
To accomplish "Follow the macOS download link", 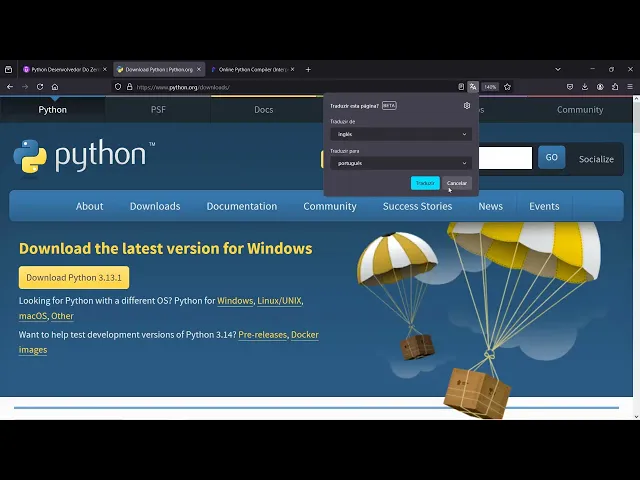I will tap(33, 316).
